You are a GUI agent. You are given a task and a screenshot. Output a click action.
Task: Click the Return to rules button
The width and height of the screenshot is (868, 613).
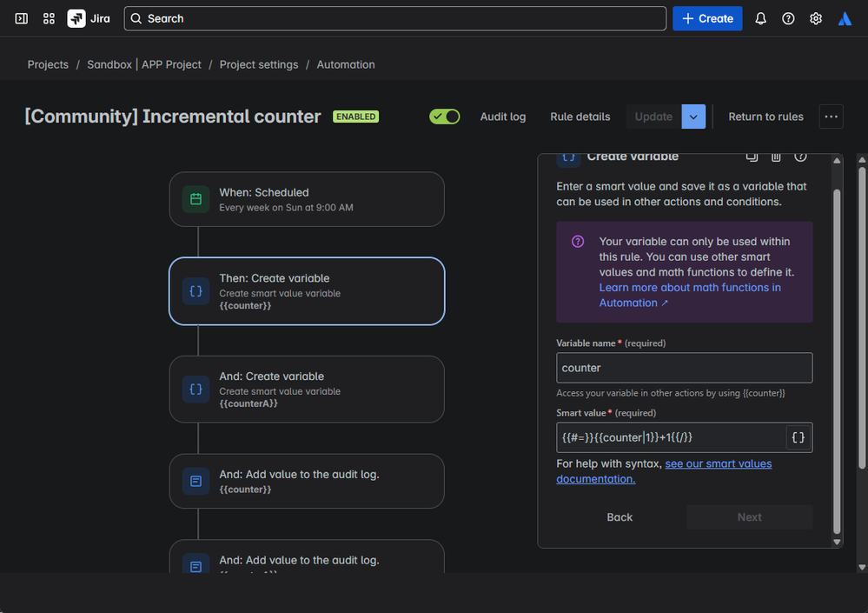click(765, 117)
